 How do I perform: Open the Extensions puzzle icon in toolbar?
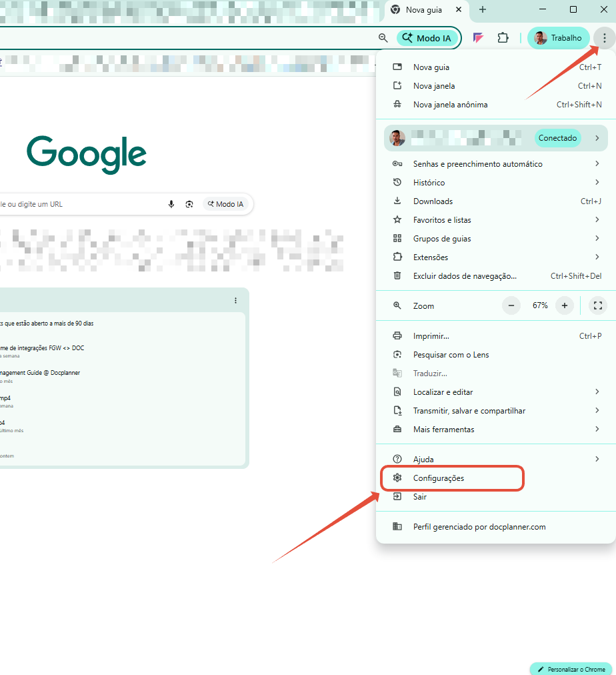point(503,38)
